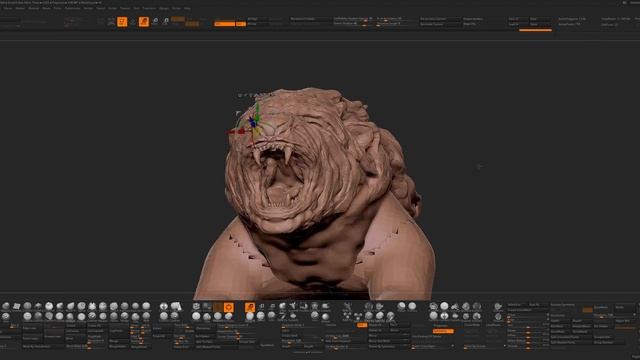640x360 pixels.
Task: Open the Tool menu
Action: click(x=136, y=8)
